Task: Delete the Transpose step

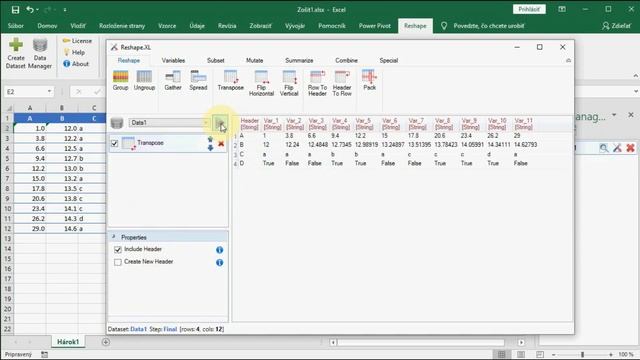Action: click(x=221, y=144)
